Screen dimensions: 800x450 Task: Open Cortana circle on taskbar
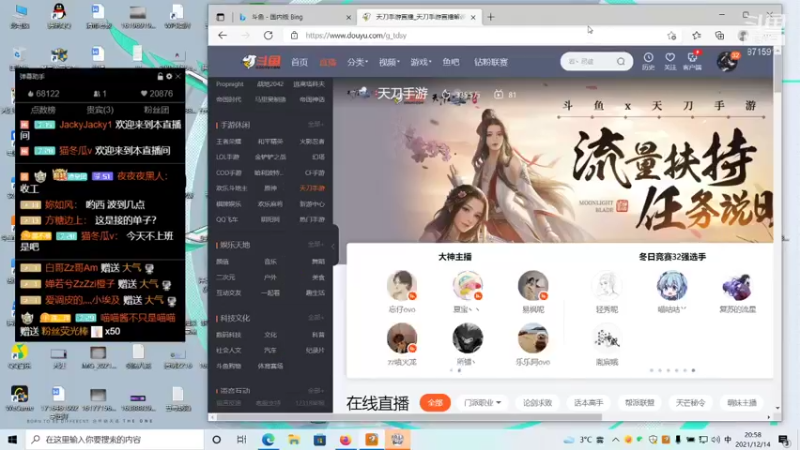point(216,439)
